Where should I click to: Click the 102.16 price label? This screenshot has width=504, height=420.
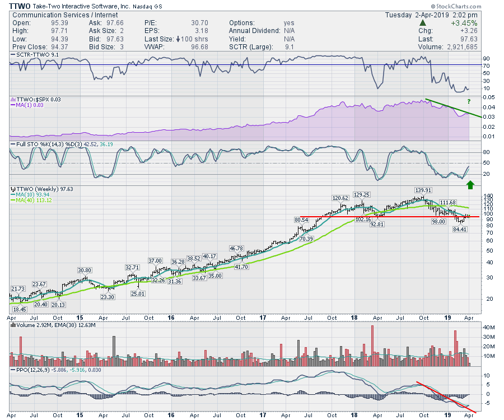point(363,220)
